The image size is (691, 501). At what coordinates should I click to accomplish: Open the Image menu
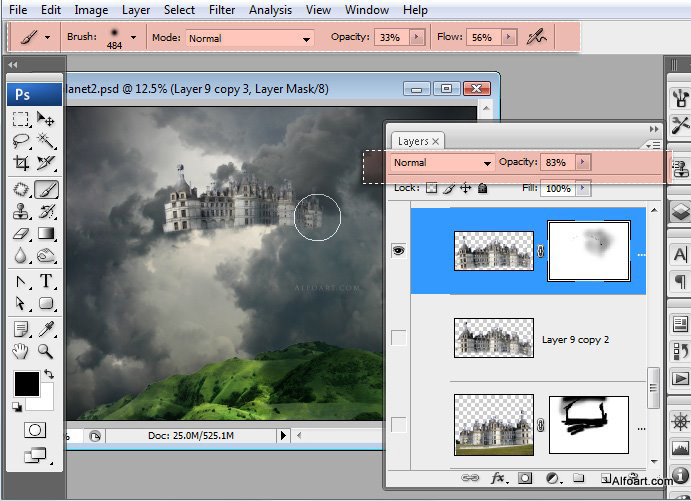coord(91,10)
